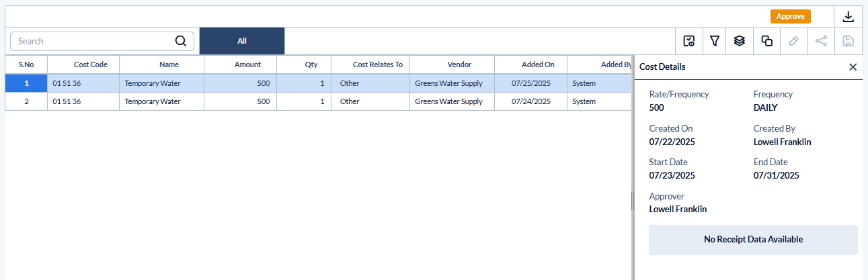Click the download icon
868x280 pixels.
point(848,17)
